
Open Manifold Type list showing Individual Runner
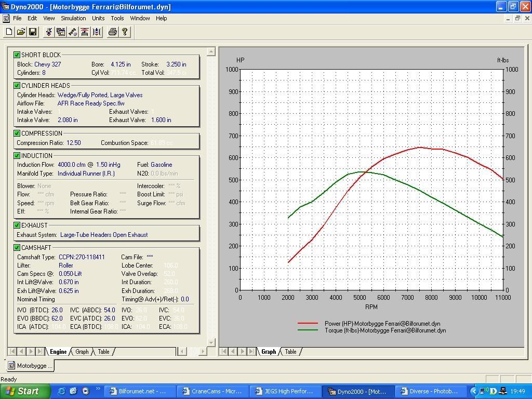coord(86,174)
